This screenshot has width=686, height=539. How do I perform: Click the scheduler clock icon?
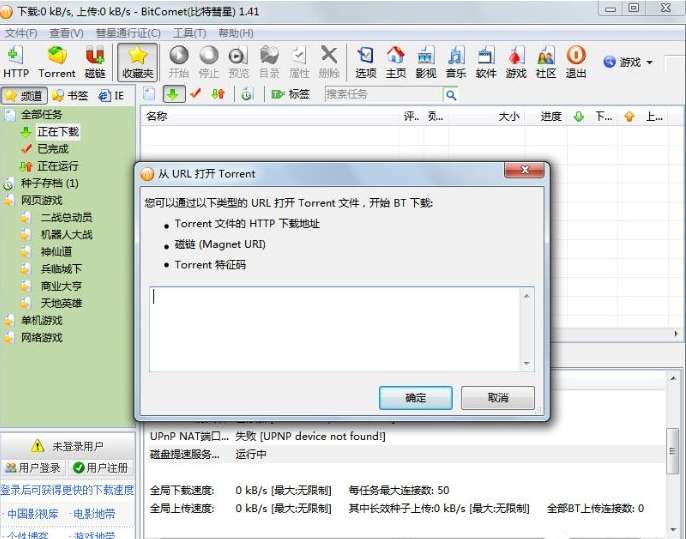(x=247, y=94)
